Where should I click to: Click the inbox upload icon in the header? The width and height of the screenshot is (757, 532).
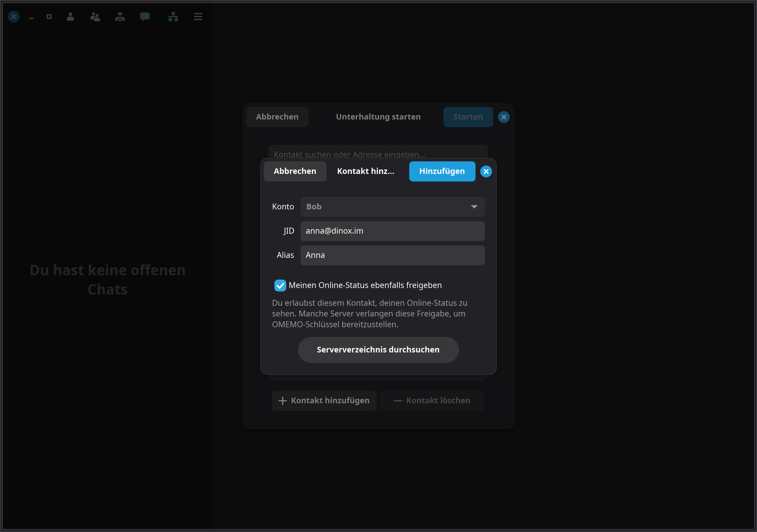point(120,17)
